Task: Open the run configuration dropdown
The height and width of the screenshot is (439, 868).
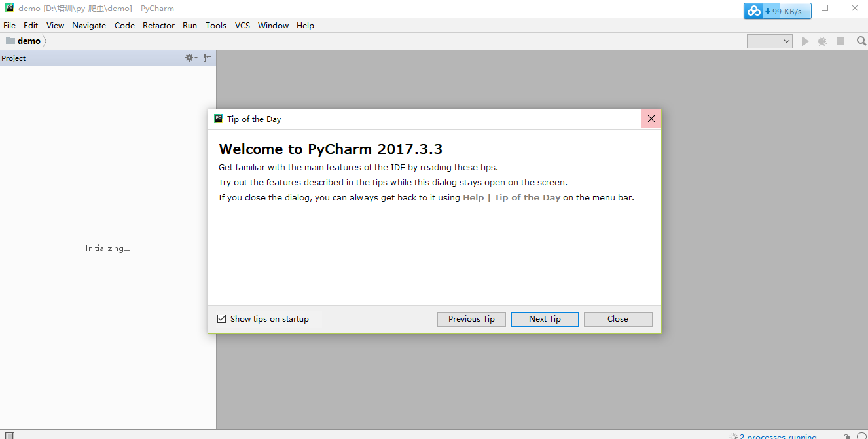Action: click(x=770, y=41)
